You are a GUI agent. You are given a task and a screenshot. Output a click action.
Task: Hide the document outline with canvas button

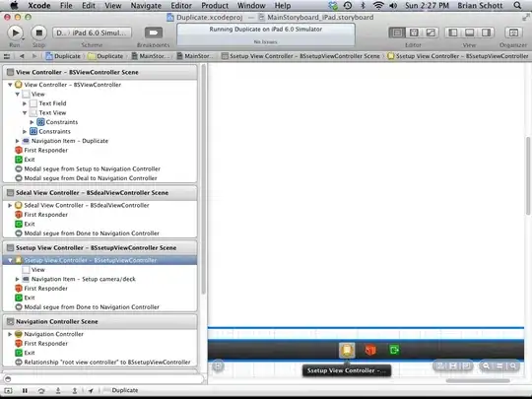[x=218, y=366]
